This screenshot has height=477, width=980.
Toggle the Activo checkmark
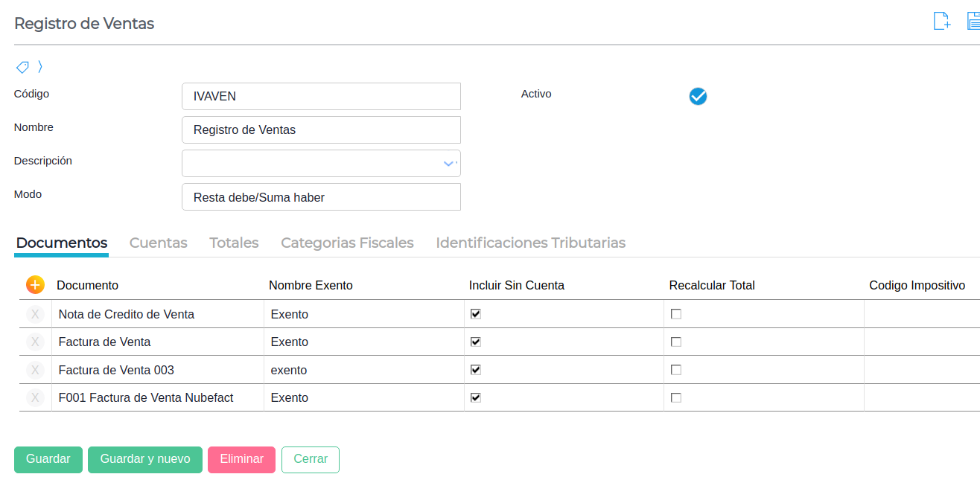pyautogui.click(x=698, y=96)
